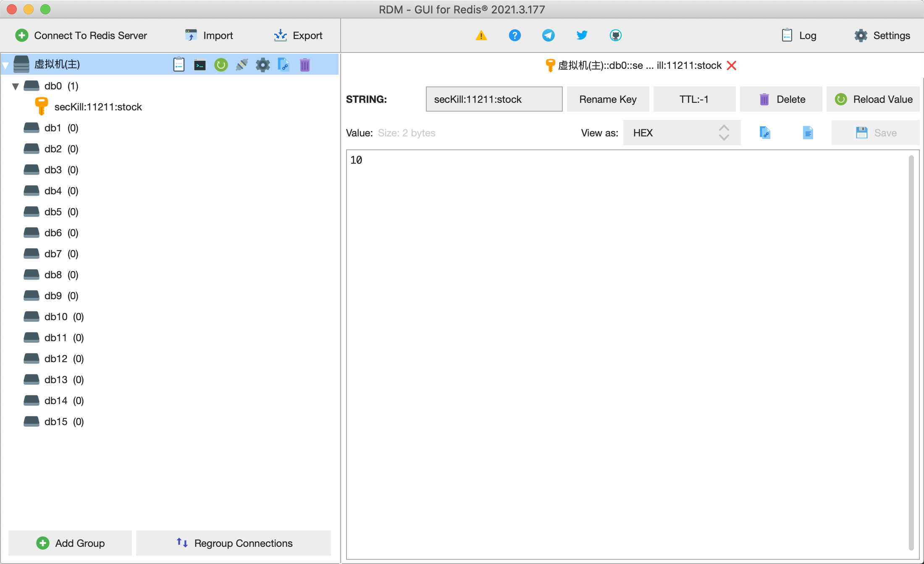Click the server settings gear icon

pos(262,64)
